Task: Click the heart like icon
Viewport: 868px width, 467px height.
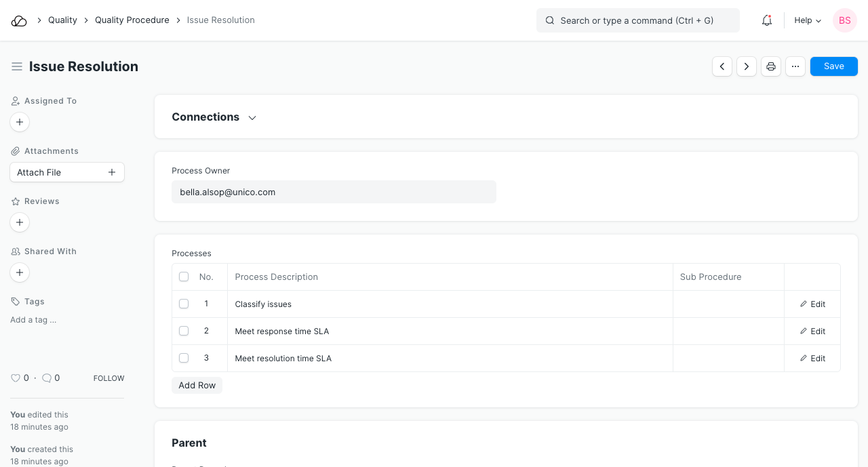Action: (16, 378)
